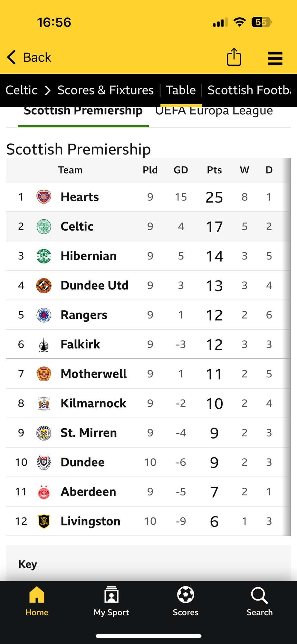This screenshot has width=297, height=644.
Task: Tap the Aberdeen club crest
Action: click(44, 492)
